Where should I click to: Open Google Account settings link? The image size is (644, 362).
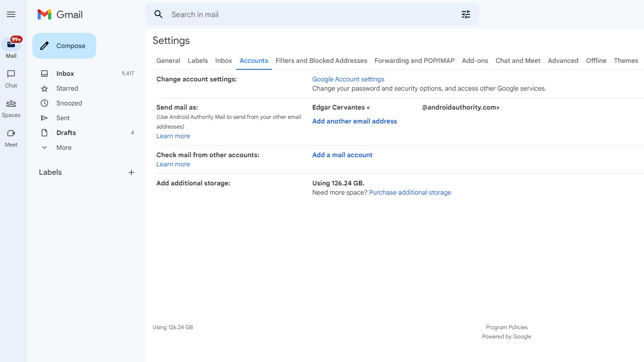(348, 79)
